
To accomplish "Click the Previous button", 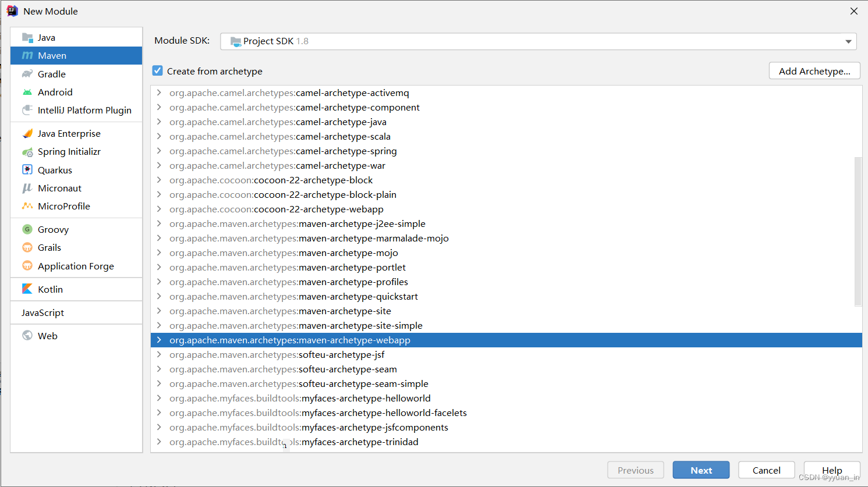I will pyautogui.click(x=636, y=470).
